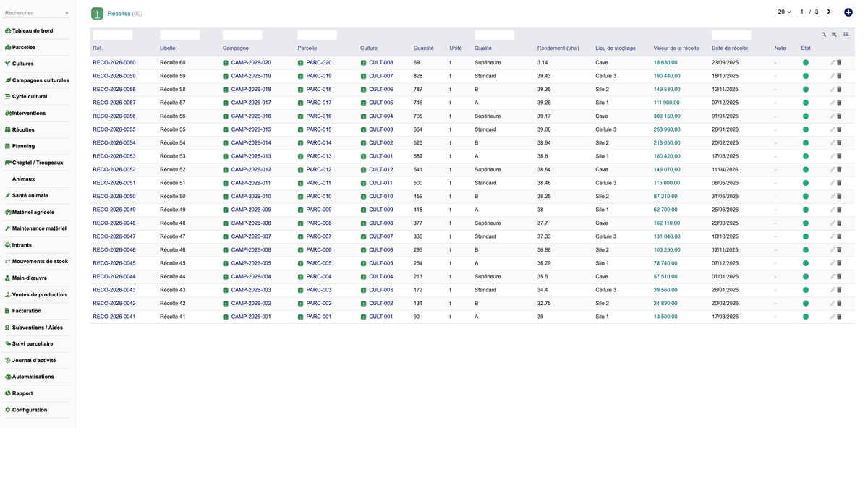Click the Santé animale sidebar icon

(x=8, y=196)
